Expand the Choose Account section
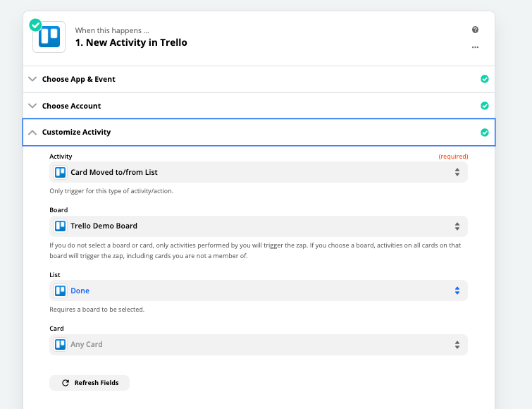Image resolution: width=532 pixels, height=409 pixels. point(71,106)
